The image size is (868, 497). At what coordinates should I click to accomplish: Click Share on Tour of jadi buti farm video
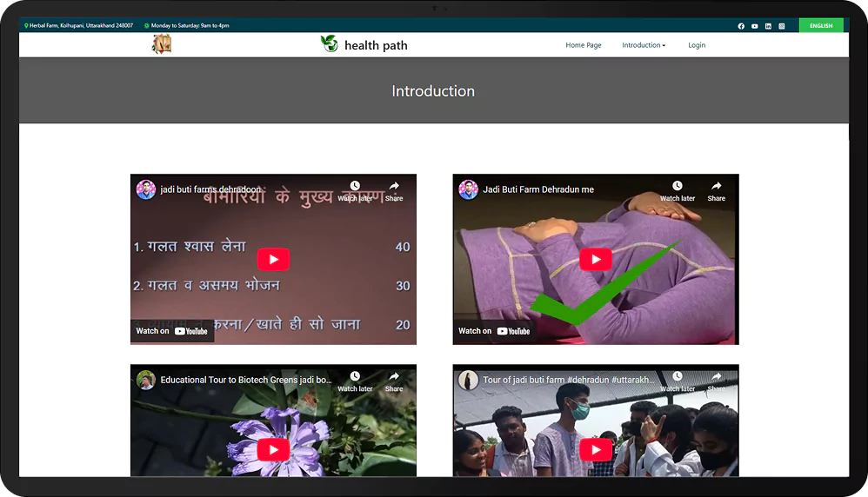point(717,382)
